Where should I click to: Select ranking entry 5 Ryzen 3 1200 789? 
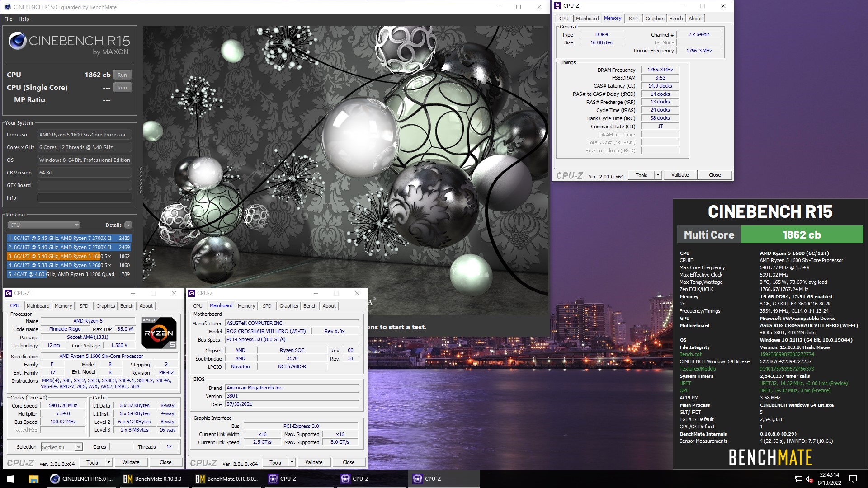point(69,274)
